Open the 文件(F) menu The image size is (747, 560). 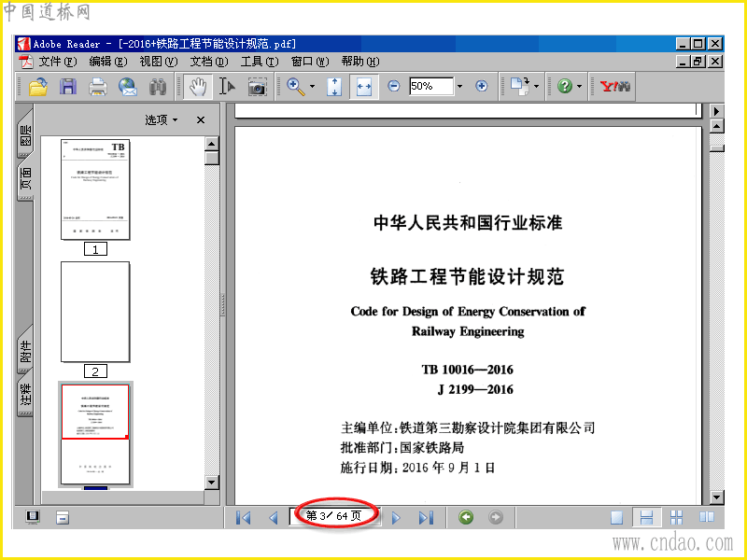57,62
